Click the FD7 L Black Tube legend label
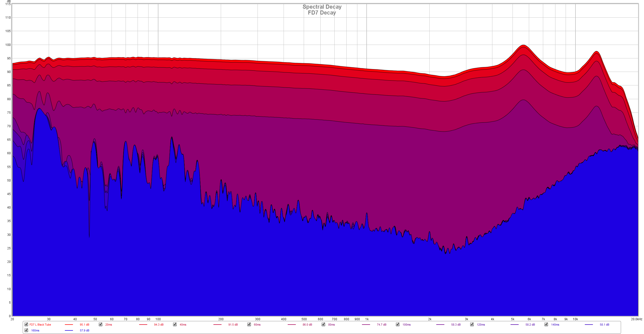Image resolution: width=644 pixels, height=334 pixels. (x=40, y=325)
